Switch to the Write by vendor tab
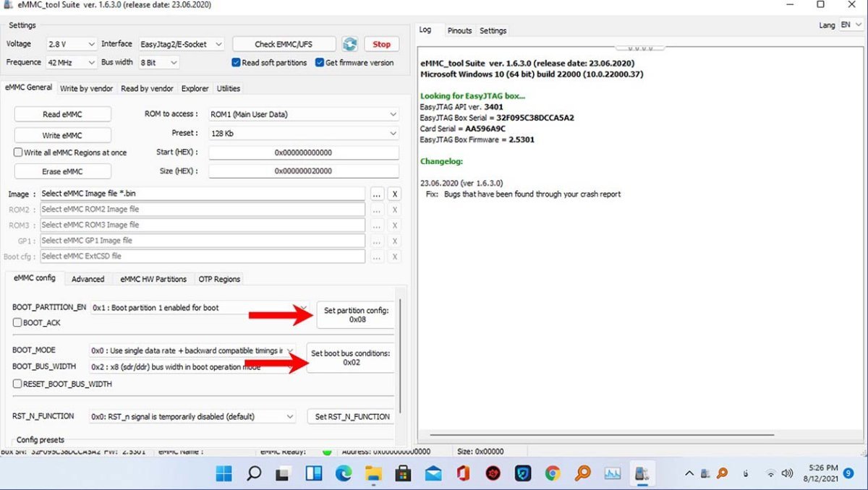Image resolution: width=868 pixels, height=490 pixels. [x=87, y=88]
